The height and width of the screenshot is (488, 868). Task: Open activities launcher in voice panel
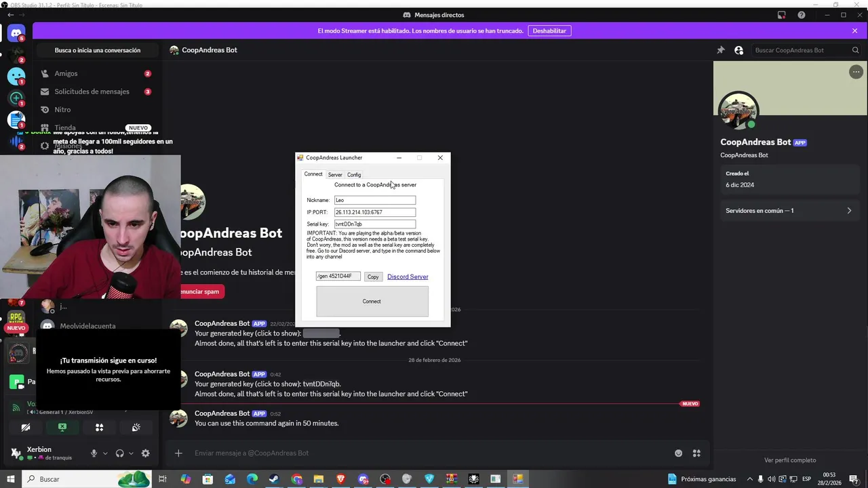click(x=99, y=428)
